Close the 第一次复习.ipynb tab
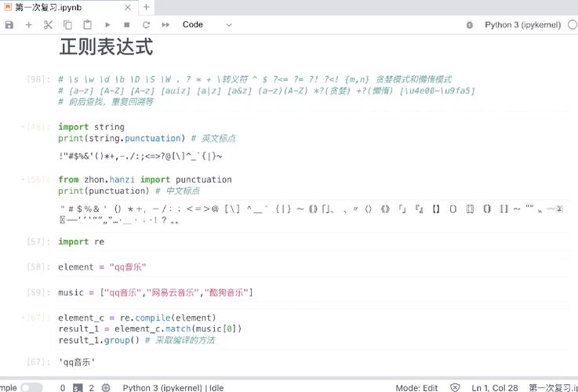Image resolution: width=578 pixels, height=392 pixels. [x=128, y=7]
